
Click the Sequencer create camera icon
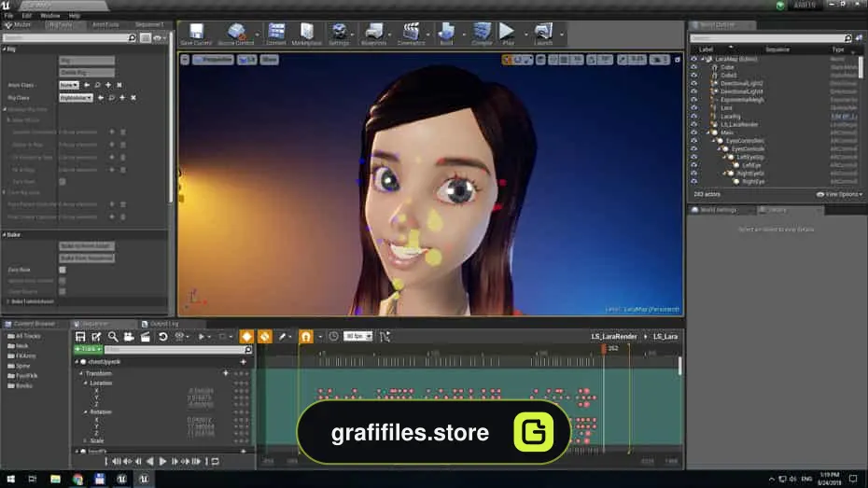coord(129,337)
